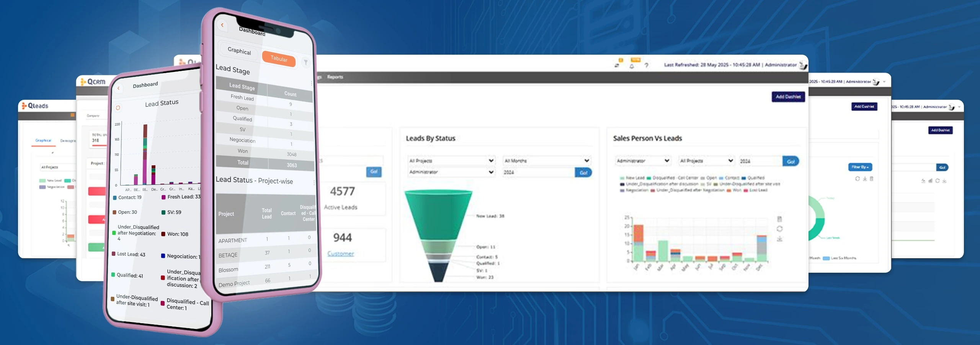Image resolution: width=980 pixels, height=345 pixels.
Task: Click the Administrator avatar in main dashboard header
Action: [x=803, y=65]
